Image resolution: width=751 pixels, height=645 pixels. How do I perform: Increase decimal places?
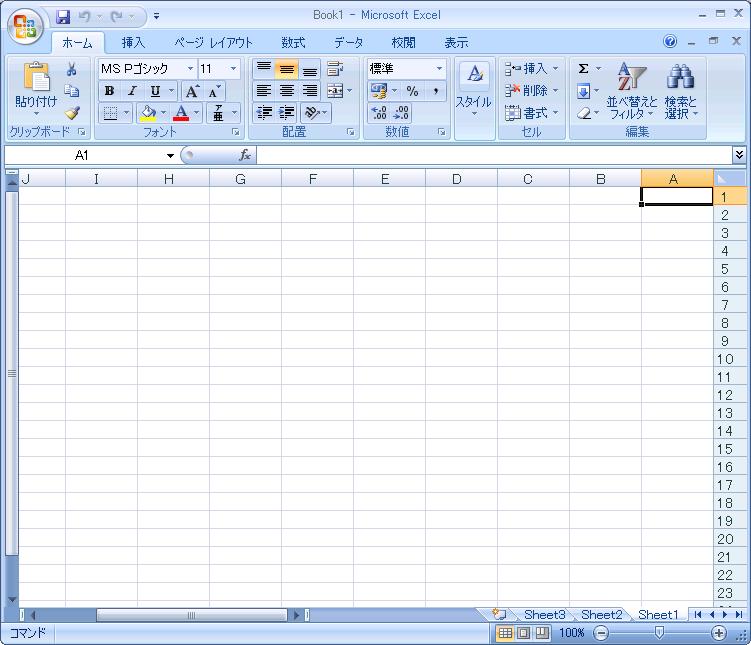[379, 113]
